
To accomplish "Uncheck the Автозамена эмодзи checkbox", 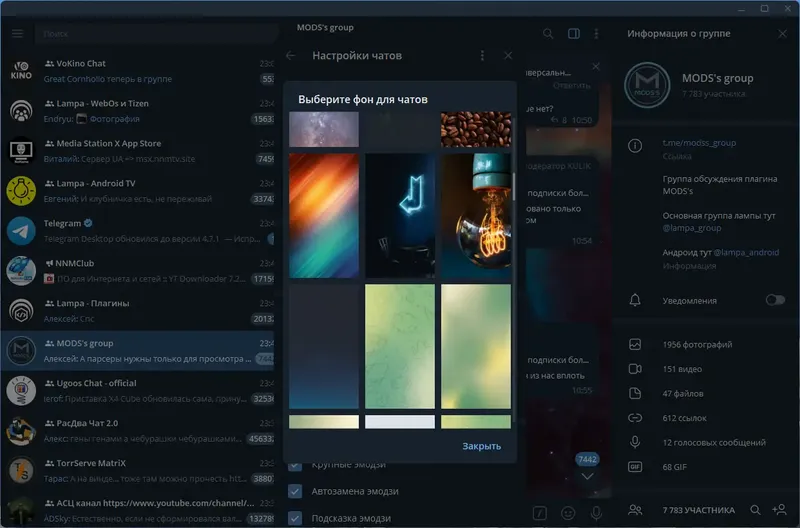I will 295,491.
